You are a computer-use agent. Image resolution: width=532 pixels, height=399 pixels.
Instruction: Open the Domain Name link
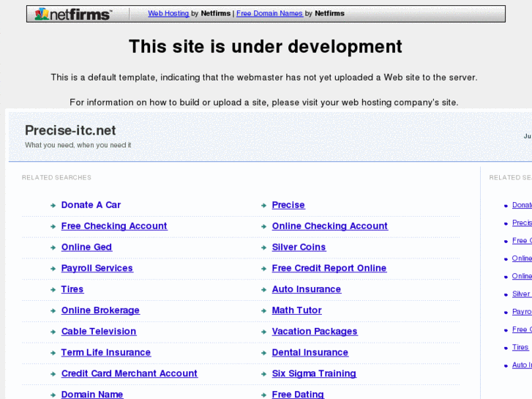click(92, 395)
